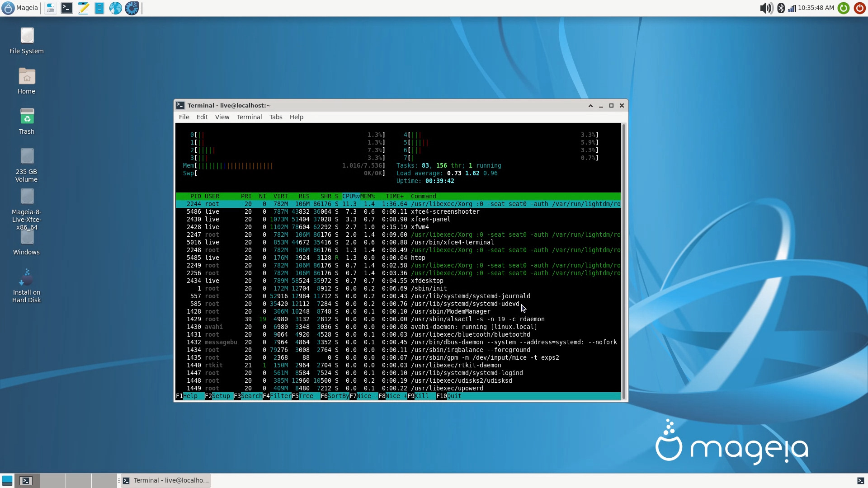
Task: Launch the text editor from the top panel
Action: [x=83, y=8]
